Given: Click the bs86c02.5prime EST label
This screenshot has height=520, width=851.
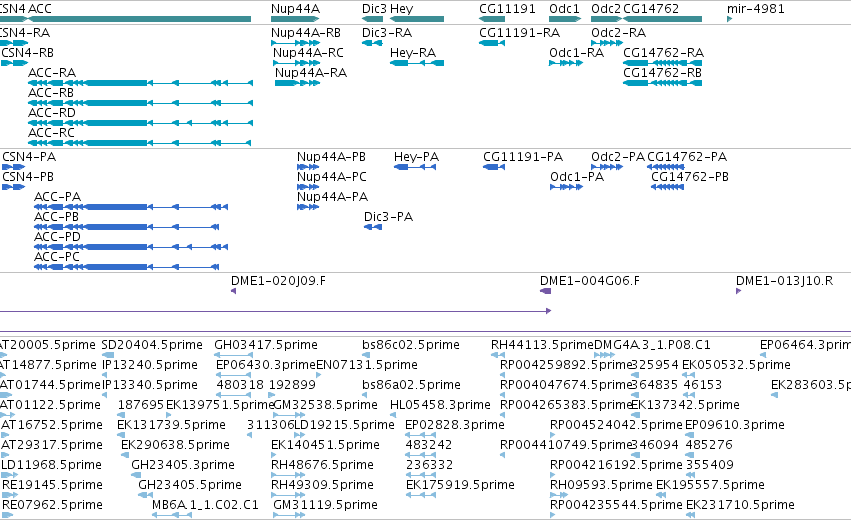Looking at the screenshot, I should click(x=411, y=345).
